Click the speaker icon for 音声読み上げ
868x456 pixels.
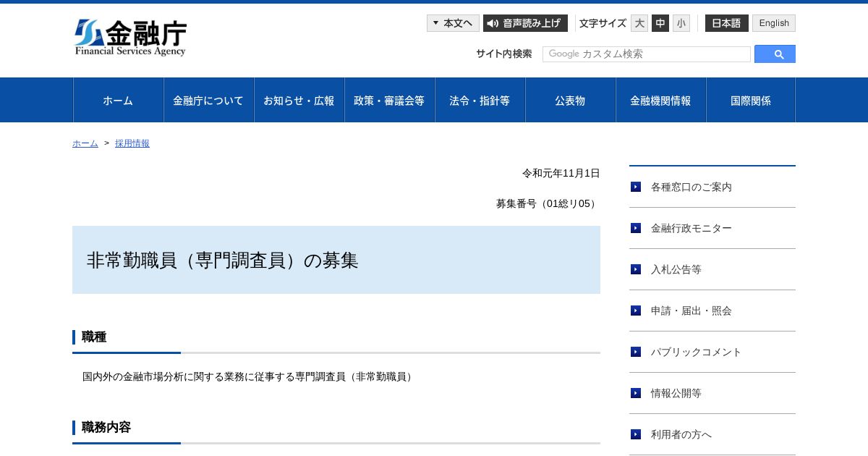[493, 23]
